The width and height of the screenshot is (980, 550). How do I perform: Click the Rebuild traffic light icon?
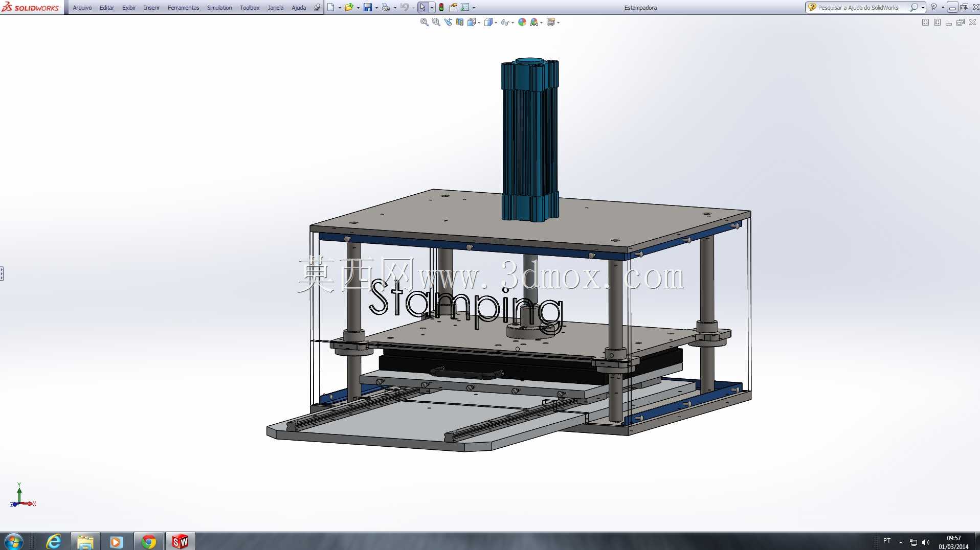(441, 7)
